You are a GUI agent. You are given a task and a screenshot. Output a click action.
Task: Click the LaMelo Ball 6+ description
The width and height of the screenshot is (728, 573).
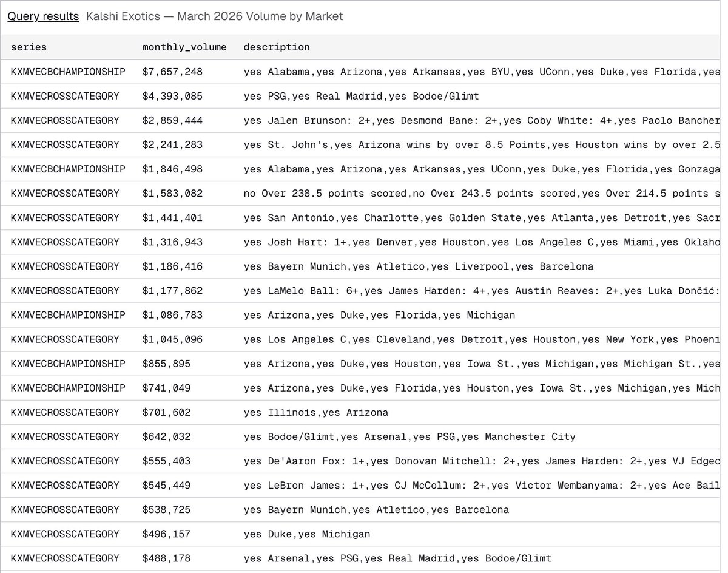pyautogui.click(x=482, y=290)
